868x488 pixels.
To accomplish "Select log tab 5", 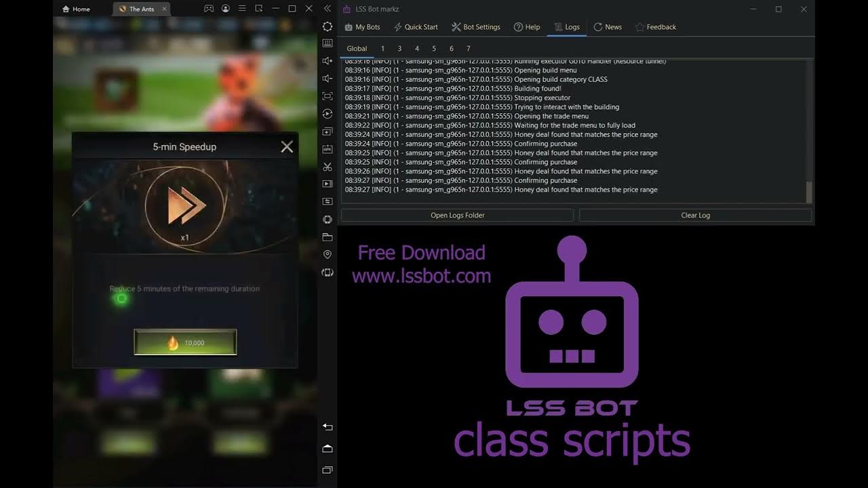I will click(434, 48).
